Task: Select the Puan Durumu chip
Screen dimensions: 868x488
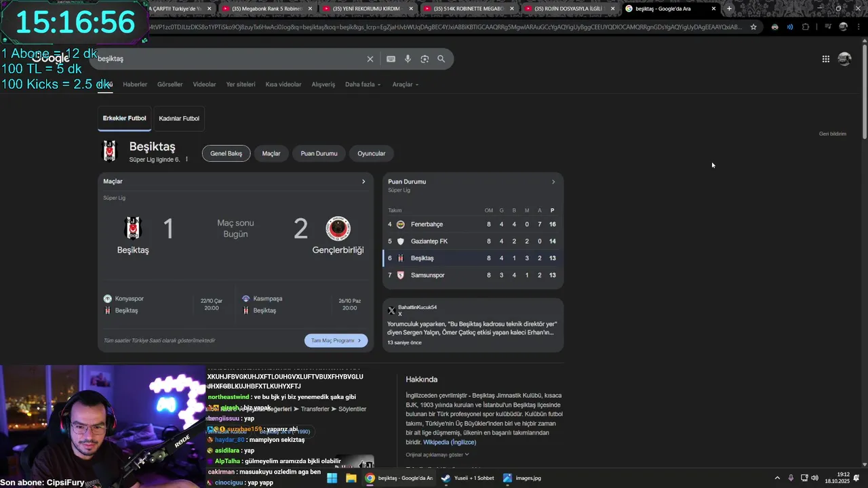Action: (319, 154)
